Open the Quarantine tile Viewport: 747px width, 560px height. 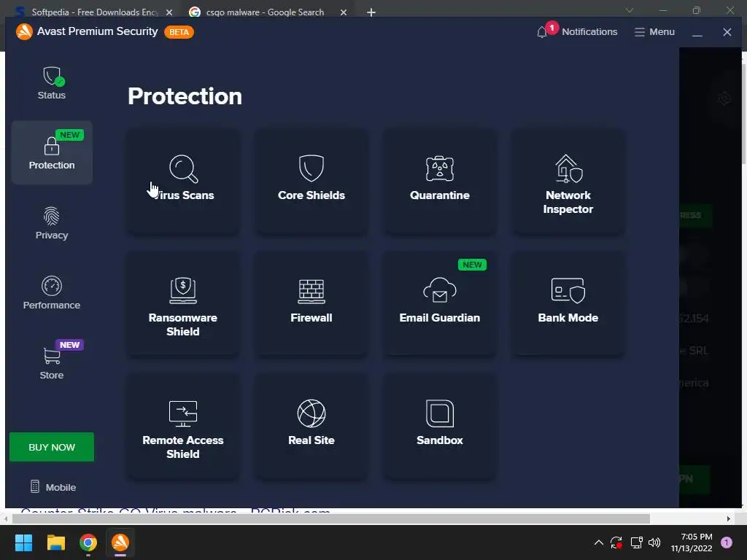439,181
